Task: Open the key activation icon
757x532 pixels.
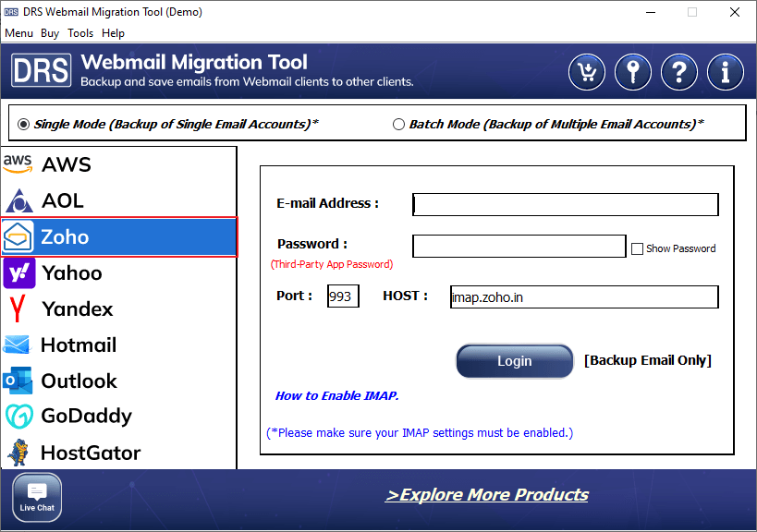Action: pos(633,72)
